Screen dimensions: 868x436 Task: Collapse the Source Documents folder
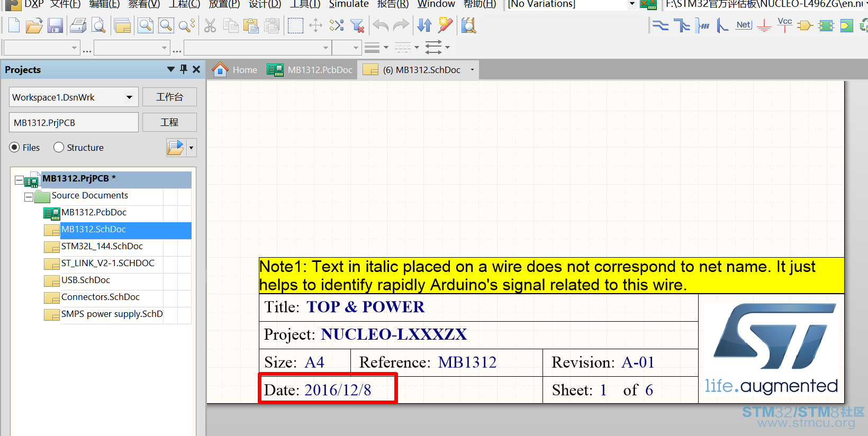coord(29,197)
